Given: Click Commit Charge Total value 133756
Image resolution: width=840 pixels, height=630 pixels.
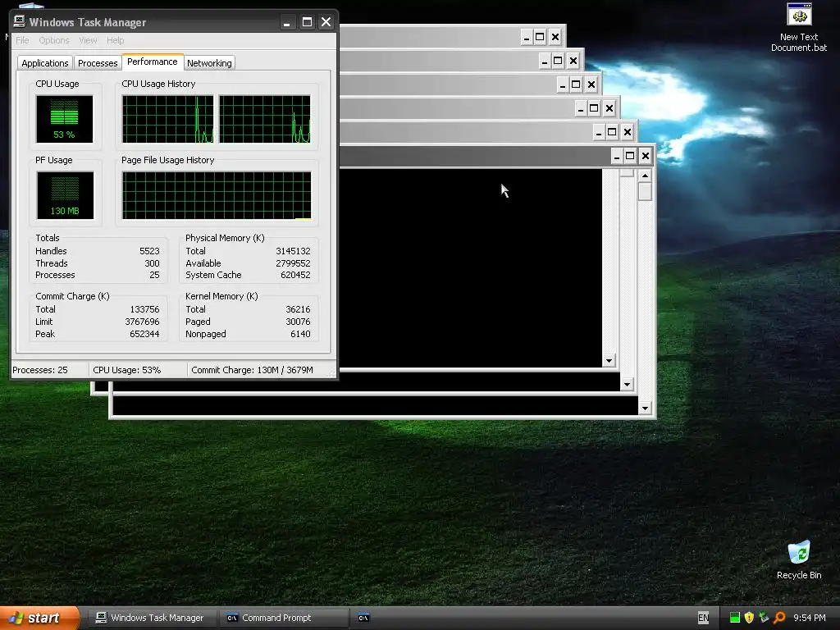Looking at the screenshot, I should [x=144, y=309].
